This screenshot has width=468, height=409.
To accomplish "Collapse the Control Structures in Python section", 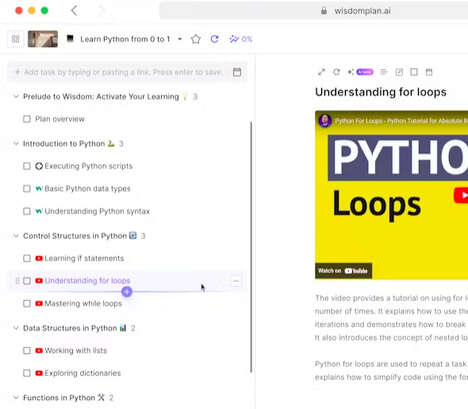I will click(x=16, y=236).
